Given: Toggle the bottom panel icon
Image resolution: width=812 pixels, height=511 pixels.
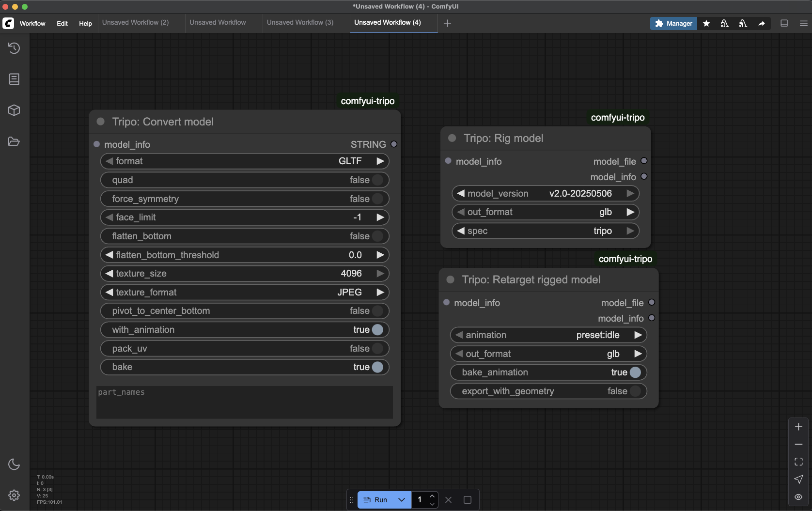Looking at the screenshot, I should click(x=784, y=23).
